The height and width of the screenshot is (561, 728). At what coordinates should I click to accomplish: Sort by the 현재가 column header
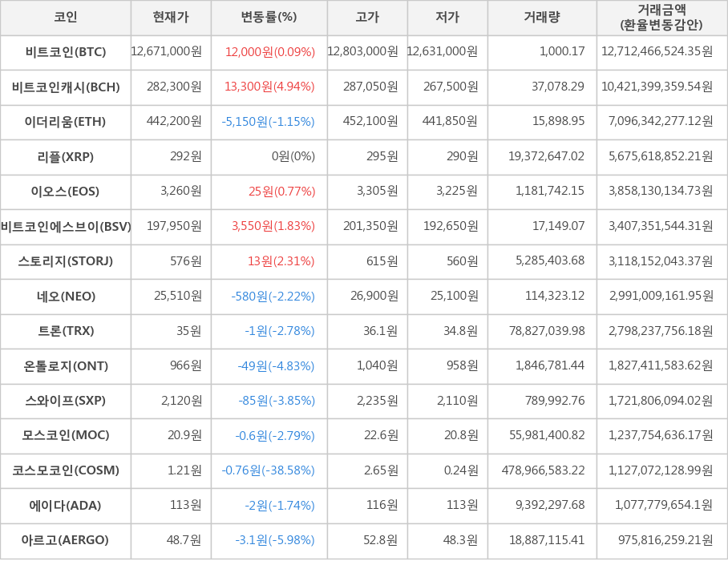[x=171, y=17]
